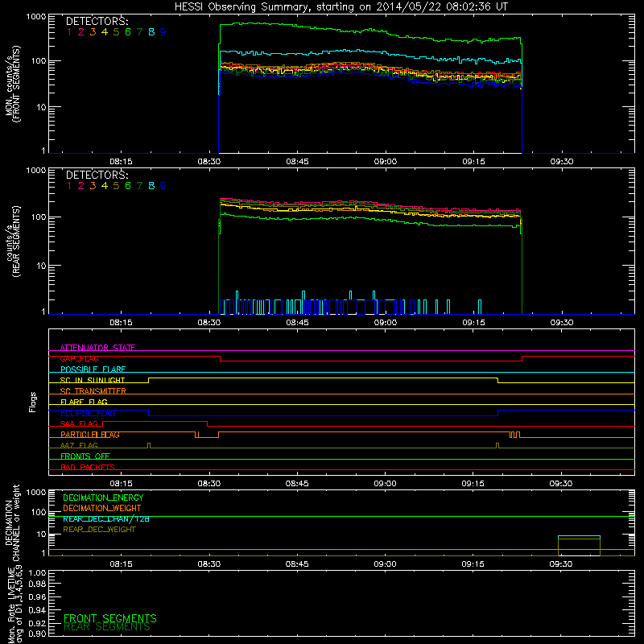
Task: Select the DETECTORS: label in front segments plot
Action: coord(97,22)
